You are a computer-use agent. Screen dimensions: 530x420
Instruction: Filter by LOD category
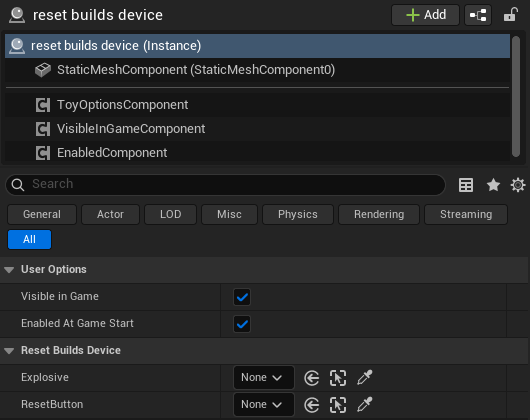(170, 214)
